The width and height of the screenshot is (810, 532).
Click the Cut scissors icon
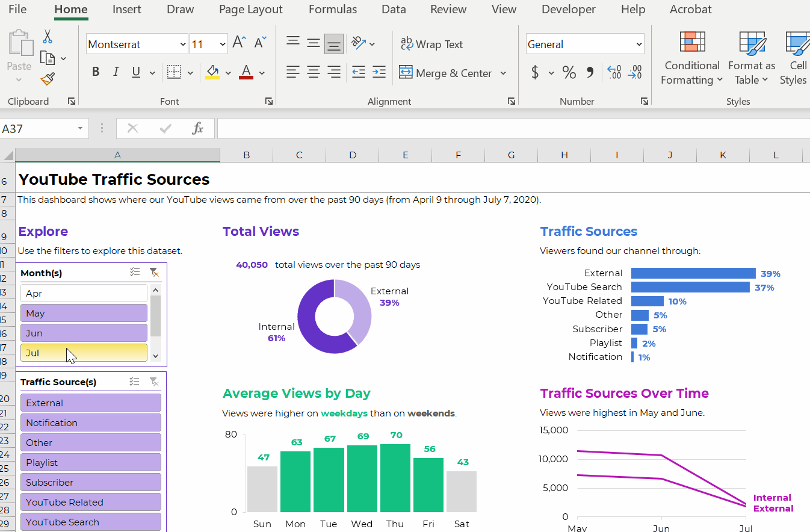[x=48, y=37]
